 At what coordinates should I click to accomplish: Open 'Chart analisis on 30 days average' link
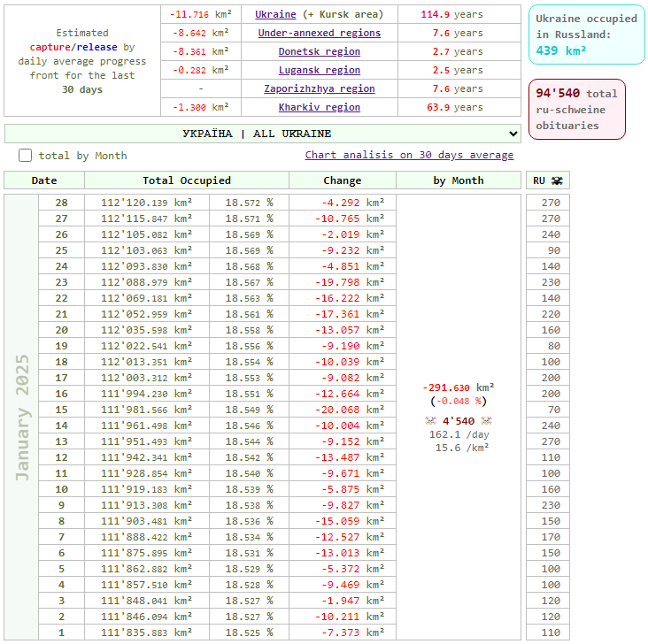click(409, 155)
